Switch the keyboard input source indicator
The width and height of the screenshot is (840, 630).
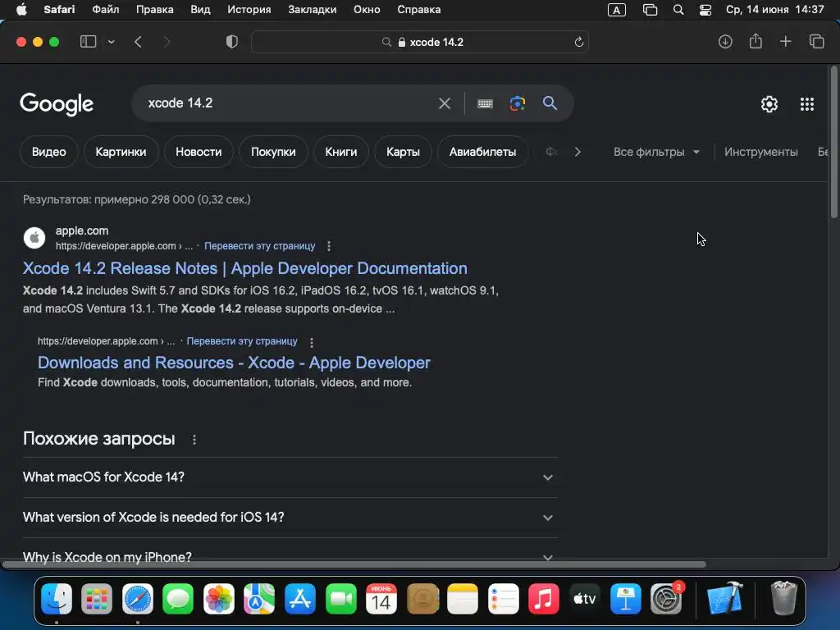617,10
